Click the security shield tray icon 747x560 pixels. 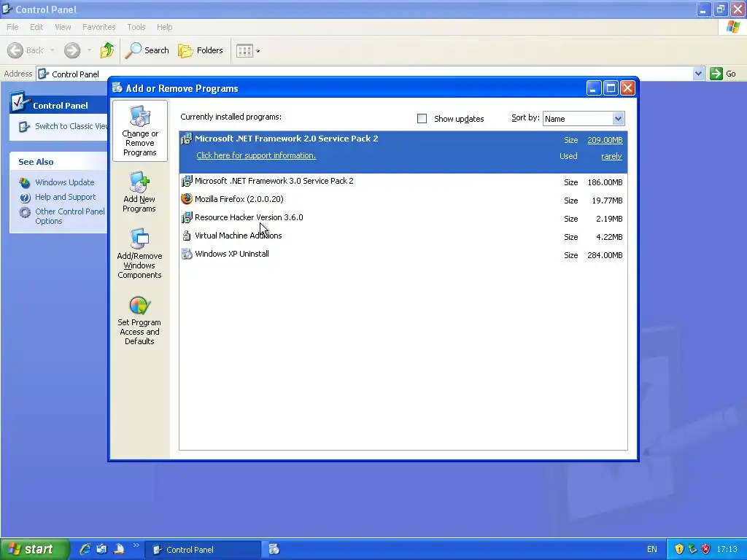679,549
